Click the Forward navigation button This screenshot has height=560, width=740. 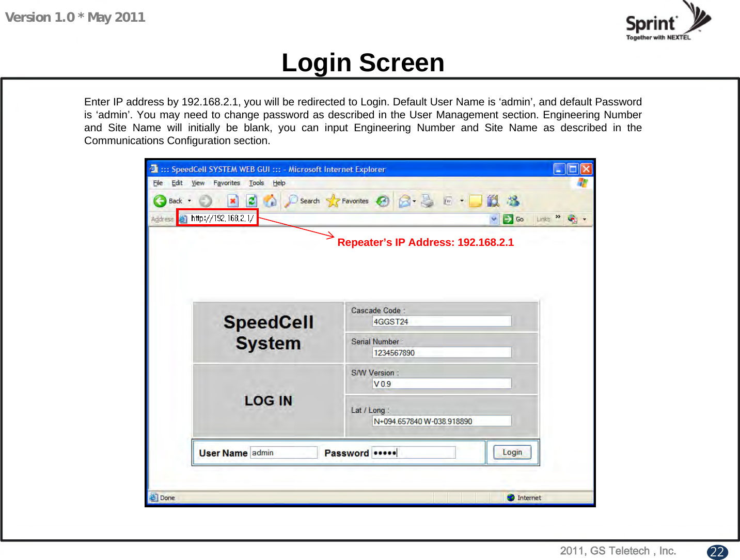(205, 201)
